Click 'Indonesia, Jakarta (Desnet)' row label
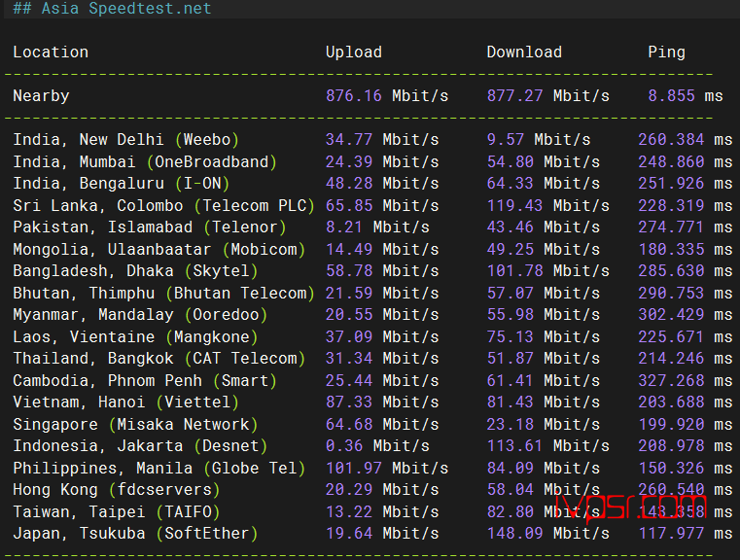The height and width of the screenshot is (560, 740). point(140,447)
